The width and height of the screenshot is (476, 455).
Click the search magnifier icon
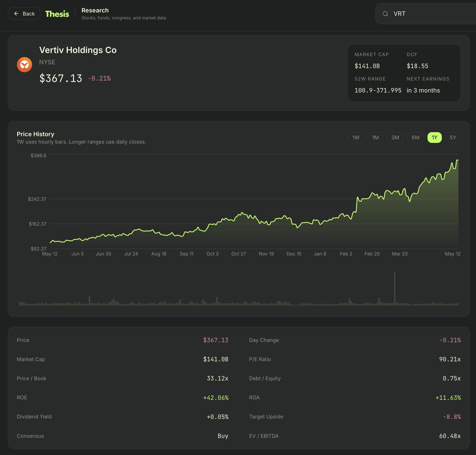(385, 14)
